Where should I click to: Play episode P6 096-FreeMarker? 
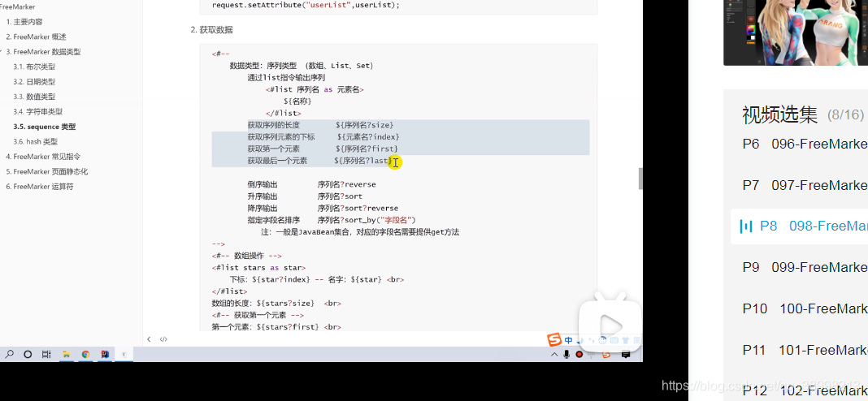point(805,144)
